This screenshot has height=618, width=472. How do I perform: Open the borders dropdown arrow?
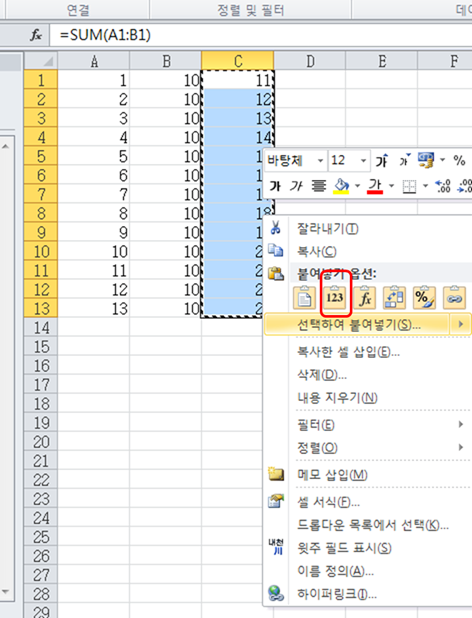click(426, 186)
